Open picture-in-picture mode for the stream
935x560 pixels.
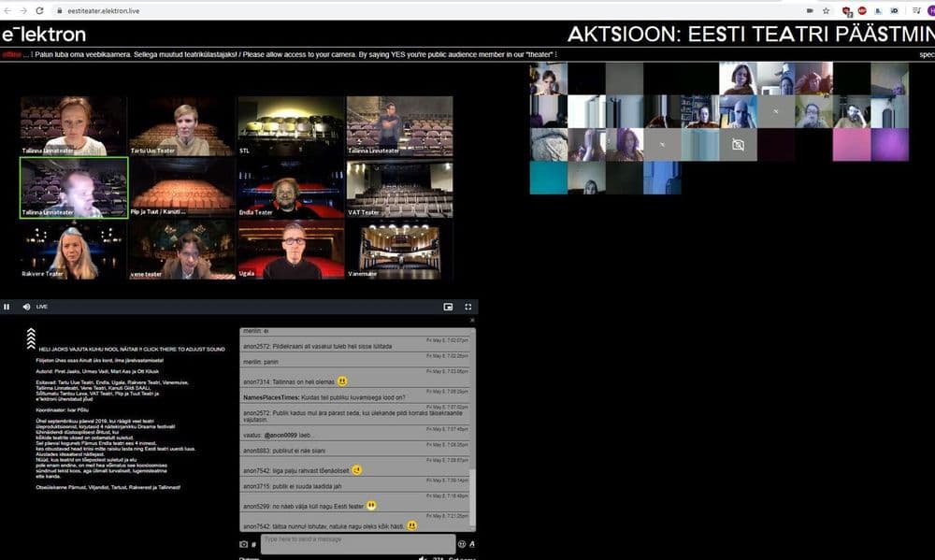[x=448, y=307]
